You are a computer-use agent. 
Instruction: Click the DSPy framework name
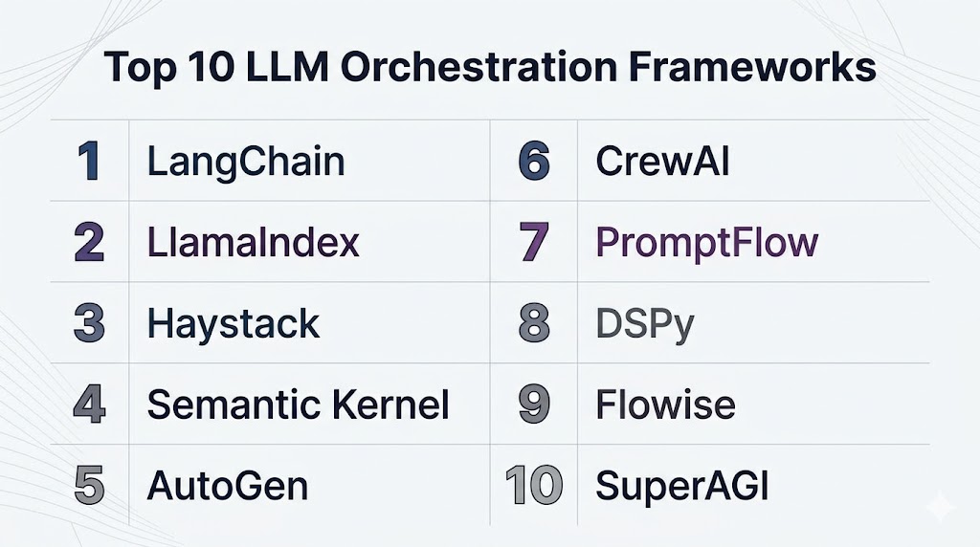(x=645, y=326)
